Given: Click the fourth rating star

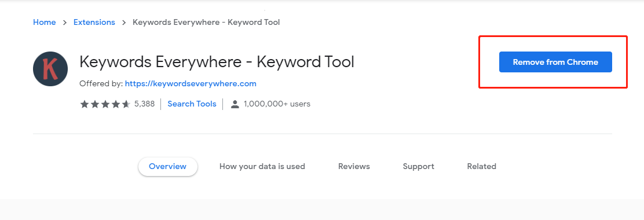Looking at the screenshot, I should point(115,104).
